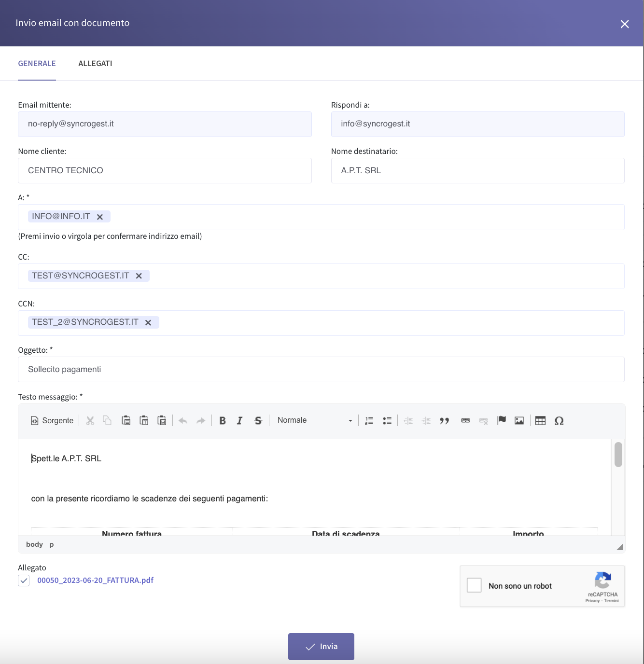Switch to the ALLEGATI tab
644x664 pixels.
[x=95, y=63]
